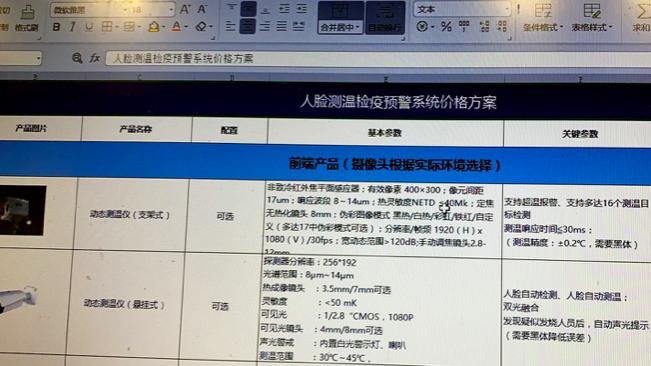The height and width of the screenshot is (366, 651).
Task: Apply red font color A icon
Action: pyautogui.click(x=176, y=27)
